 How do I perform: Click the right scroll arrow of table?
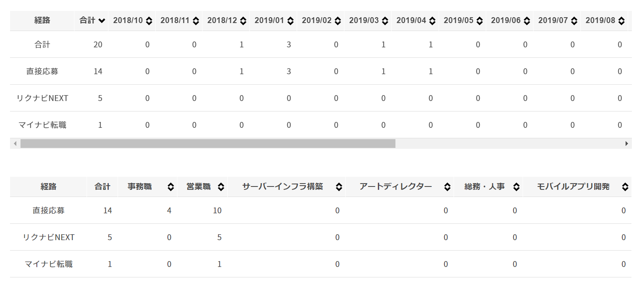pos(626,144)
